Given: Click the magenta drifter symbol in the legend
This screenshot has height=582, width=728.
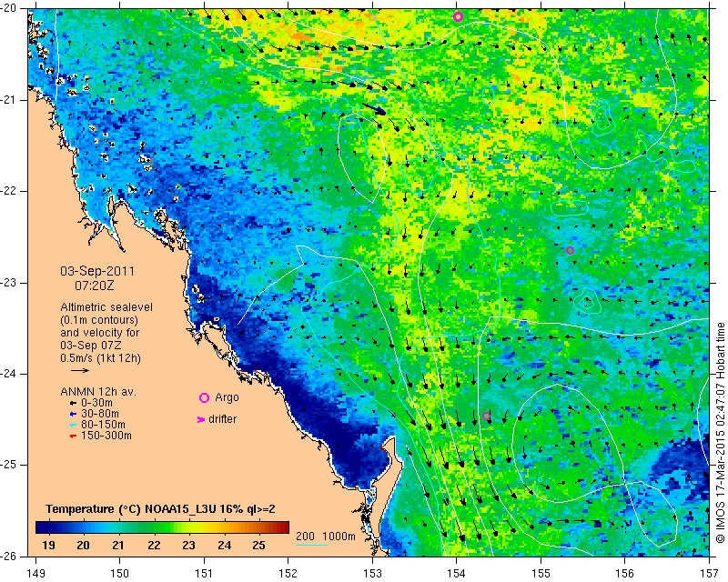Looking at the screenshot, I should click(x=200, y=419).
